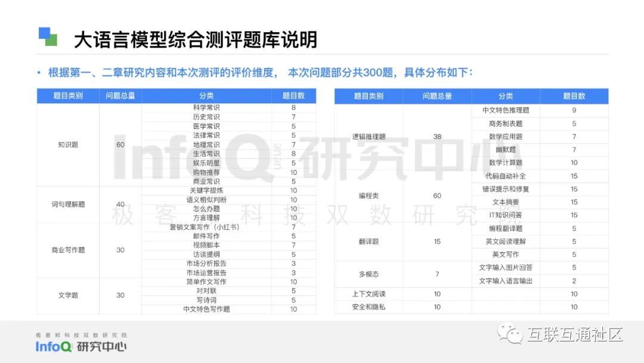
Task: Click the IT知识问答 row
Action: (x=540, y=215)
